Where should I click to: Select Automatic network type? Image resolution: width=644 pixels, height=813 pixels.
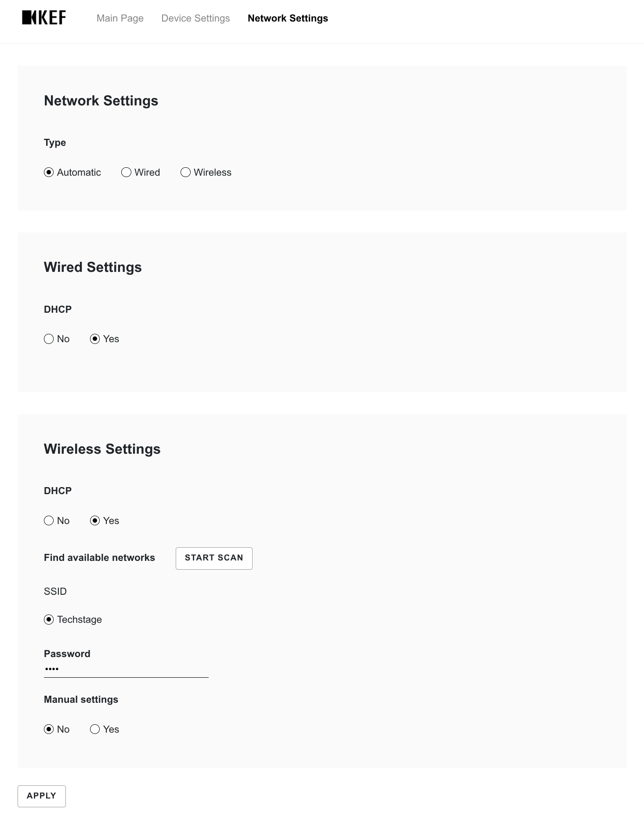point(49,173)
